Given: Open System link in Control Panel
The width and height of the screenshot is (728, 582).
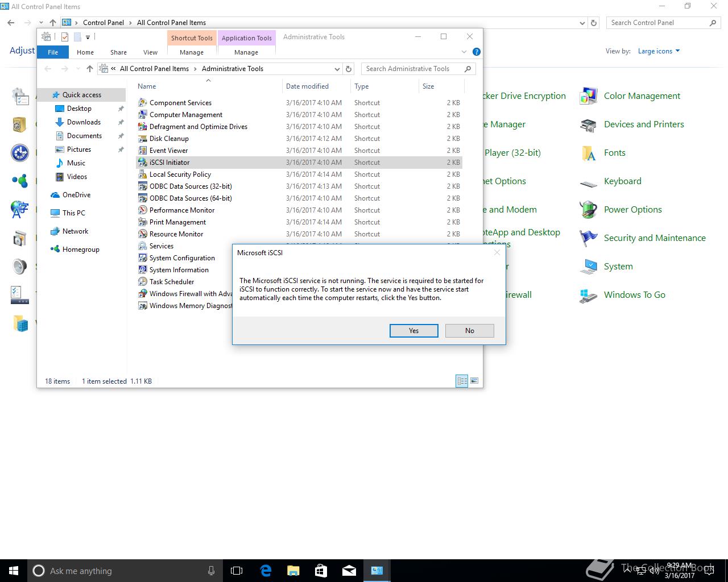Looking at the screenshot, I should [618, 267].
